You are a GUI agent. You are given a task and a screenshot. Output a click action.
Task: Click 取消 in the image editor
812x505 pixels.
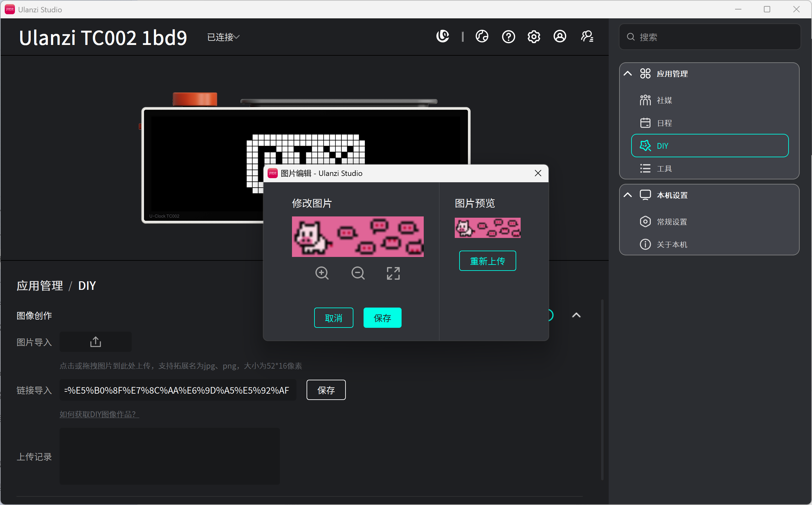pos(333,318)
